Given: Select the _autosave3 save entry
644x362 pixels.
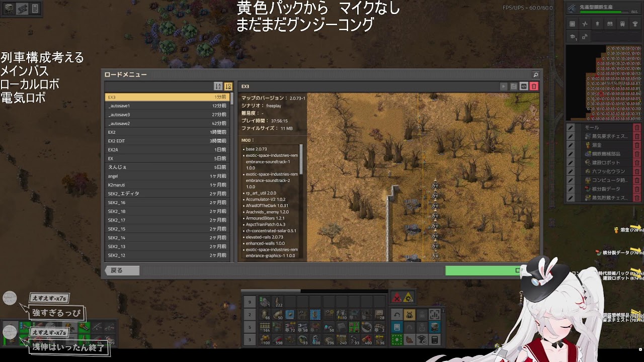Looking at the screenshot, I should pos(168,115).
